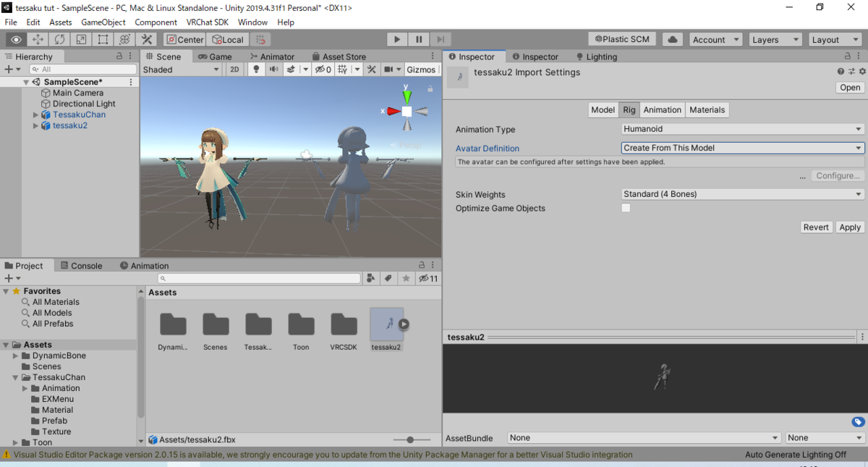Tick Optimize Game Objects checkbox
The height and width of the screenshot is (467, 868).
click(x=626, y=208)
